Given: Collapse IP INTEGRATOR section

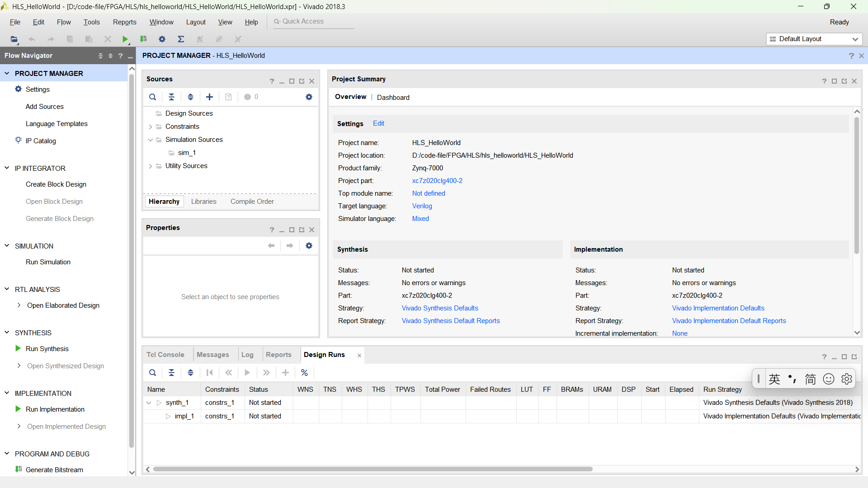Looking at the screenshot, I should tap(7, 168).
